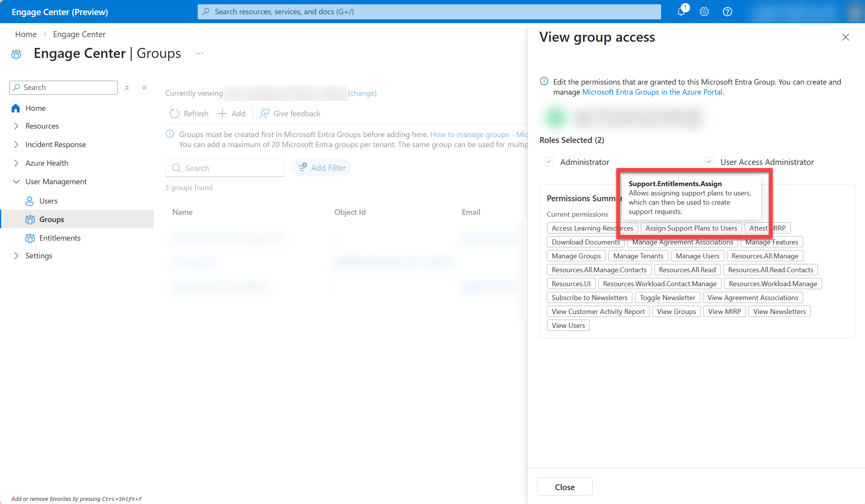Click the Home house icon in sidebar
This screenshot has height=504, width=865.
16,108
